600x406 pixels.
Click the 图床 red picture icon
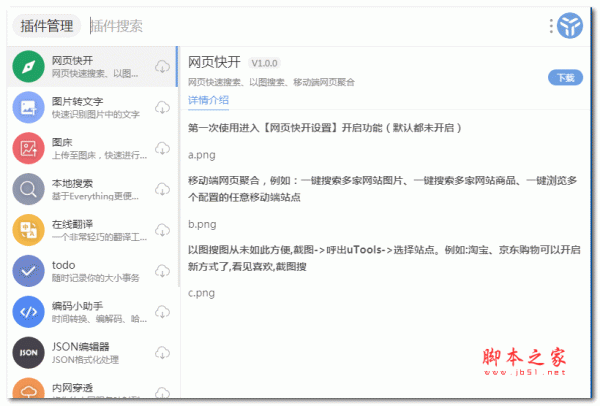pos(28,148)
